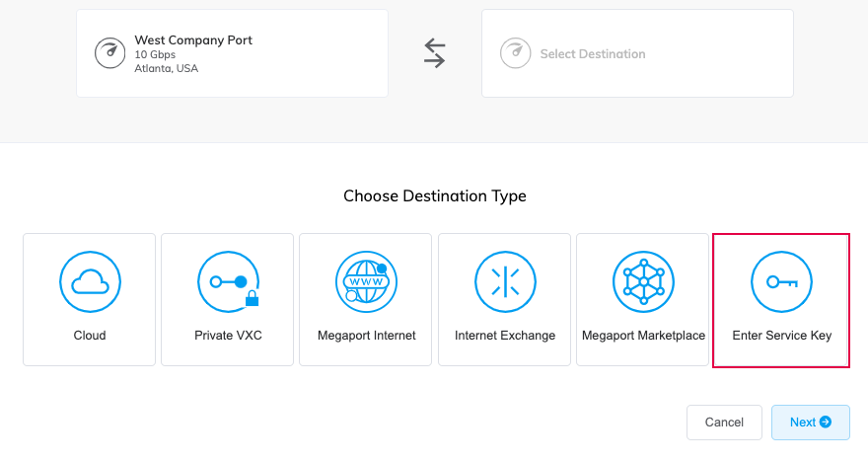The width and height of the screenshot is (868, 462).
Task: Click the arrow icon inside Next button
Action: click(826, 423)
